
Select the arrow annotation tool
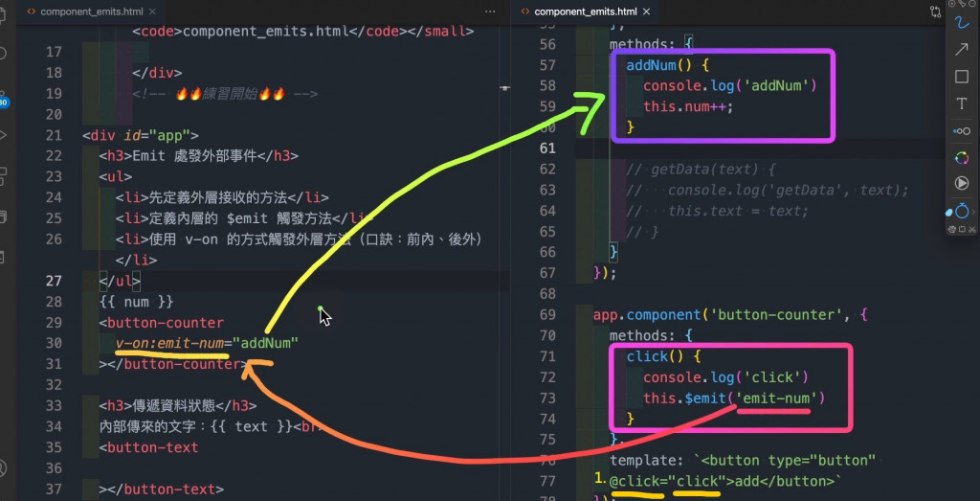(x=961, y=50)
